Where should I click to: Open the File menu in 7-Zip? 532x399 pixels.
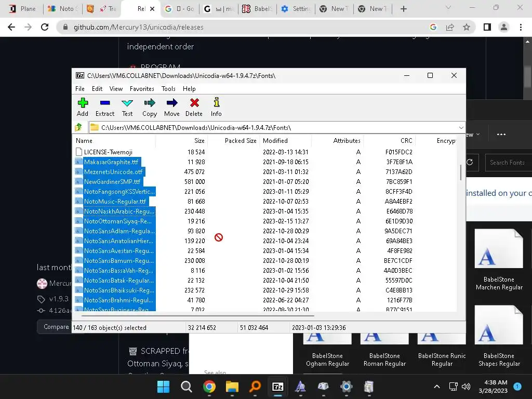click(79, 88)
